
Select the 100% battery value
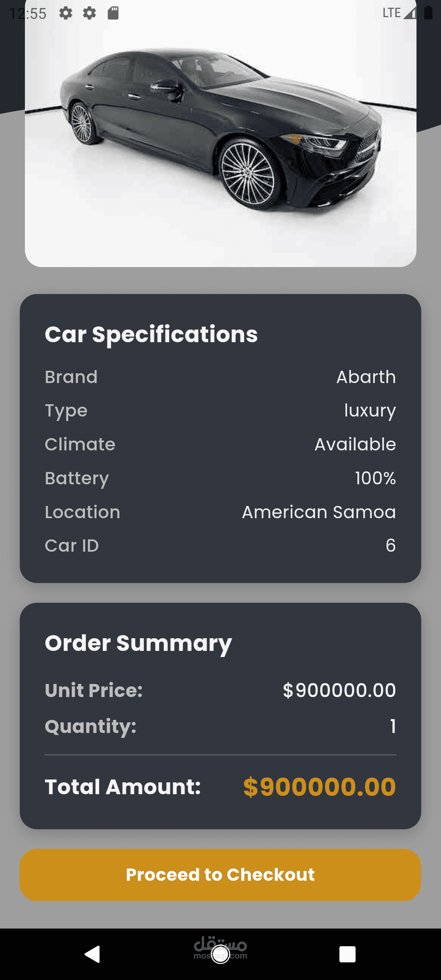(375, 478)
